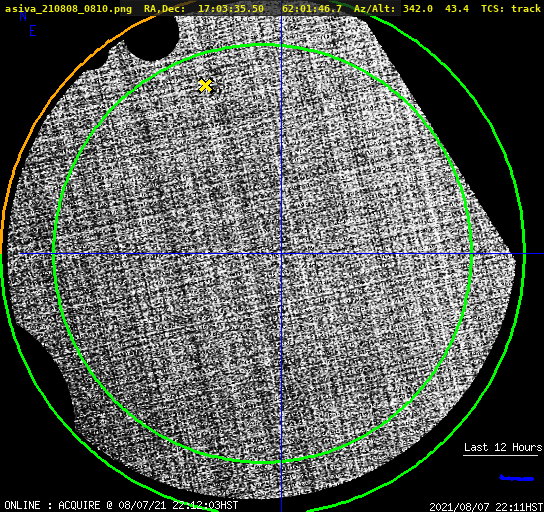
Task: Click the blue history trace under Last 12 Hours
Action: point(517,478)
